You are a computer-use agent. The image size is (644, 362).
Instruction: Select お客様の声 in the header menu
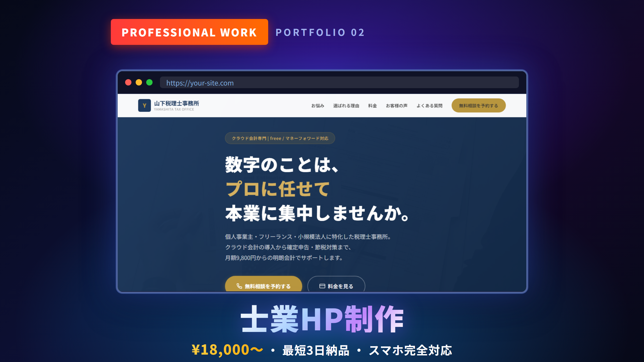[397, 106]
